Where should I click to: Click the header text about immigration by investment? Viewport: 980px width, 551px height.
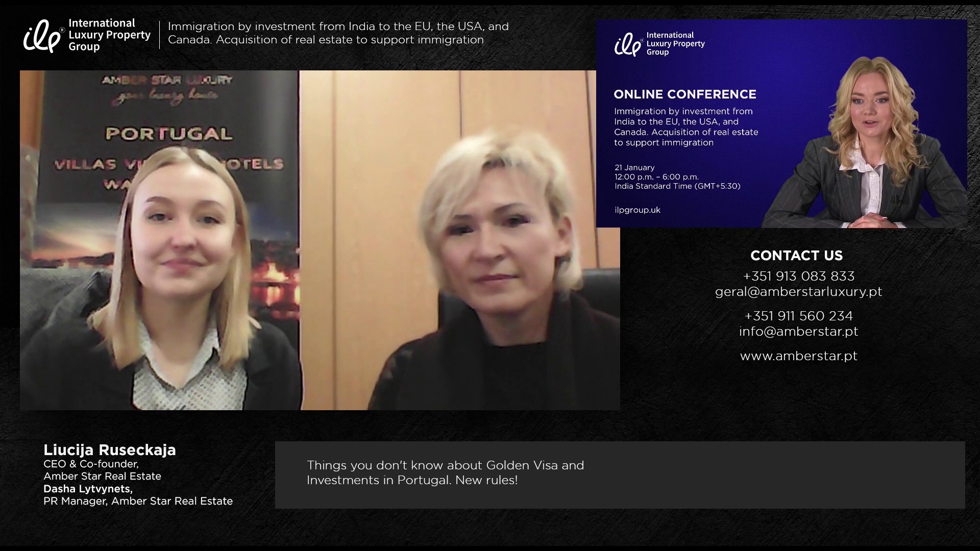338,33
